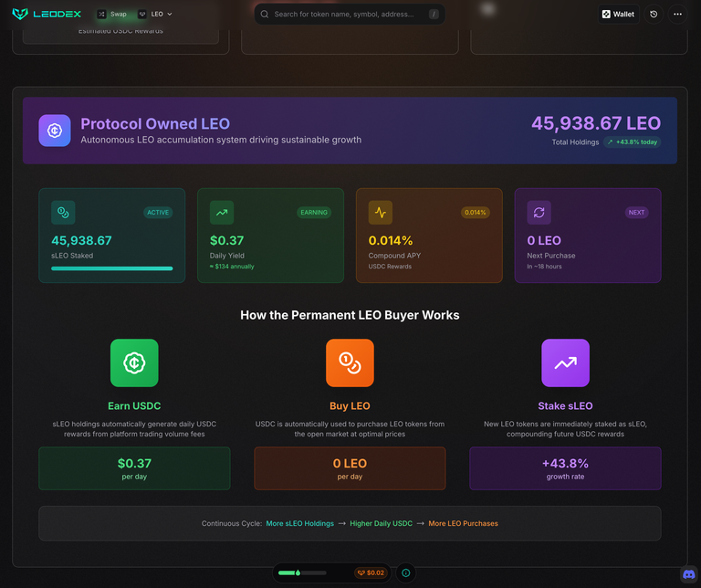Click the Wallet icon in the Wallet button
The image size is (701, 588).
click(606, 15)
